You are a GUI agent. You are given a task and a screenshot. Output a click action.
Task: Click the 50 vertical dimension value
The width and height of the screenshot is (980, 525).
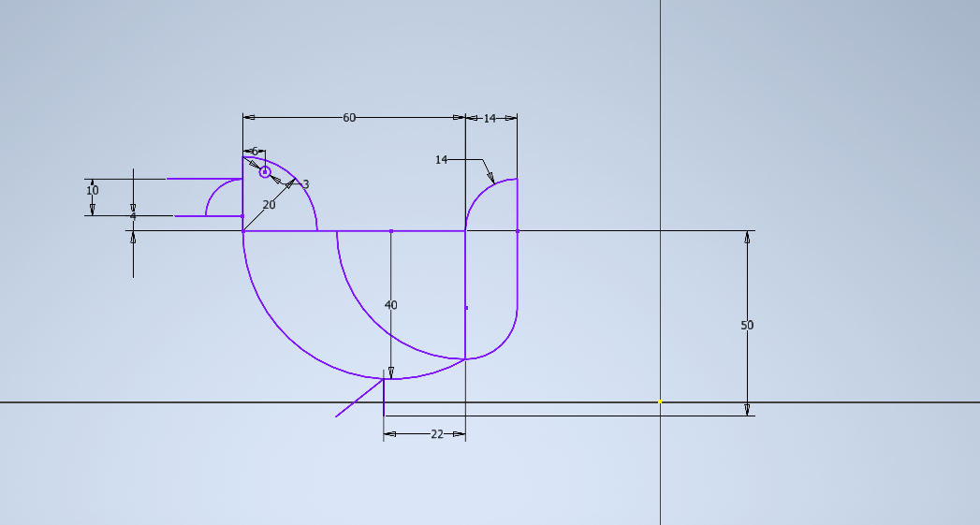pyautogui.click(x=747, y=326)
